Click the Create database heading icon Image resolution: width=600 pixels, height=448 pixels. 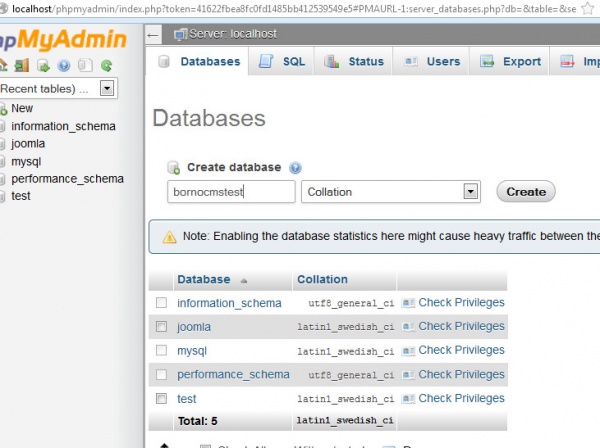[174, 168]
